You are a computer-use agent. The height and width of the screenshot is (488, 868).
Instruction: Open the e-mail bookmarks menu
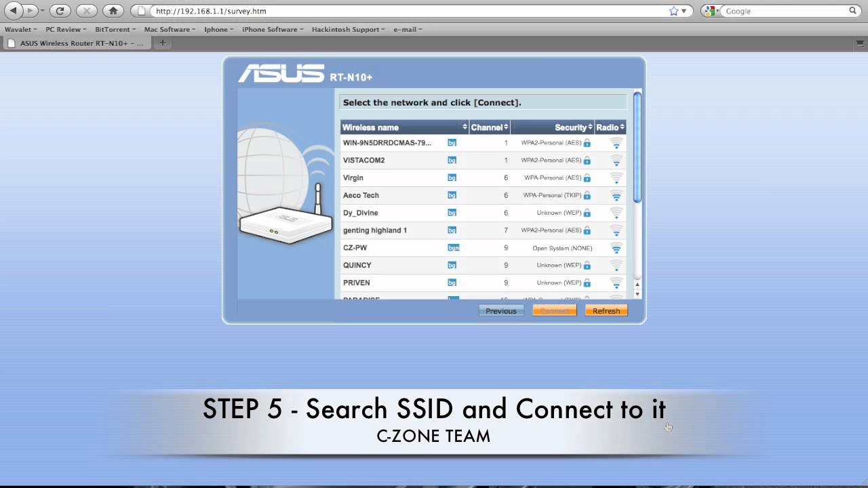pyautogui.click(x=407, y=29)
